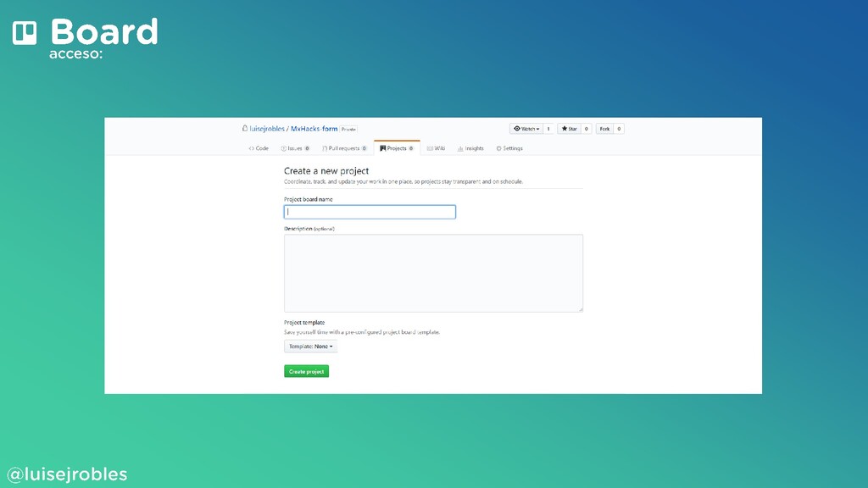Star the repository
868x488 pixels.
[569, 129]
